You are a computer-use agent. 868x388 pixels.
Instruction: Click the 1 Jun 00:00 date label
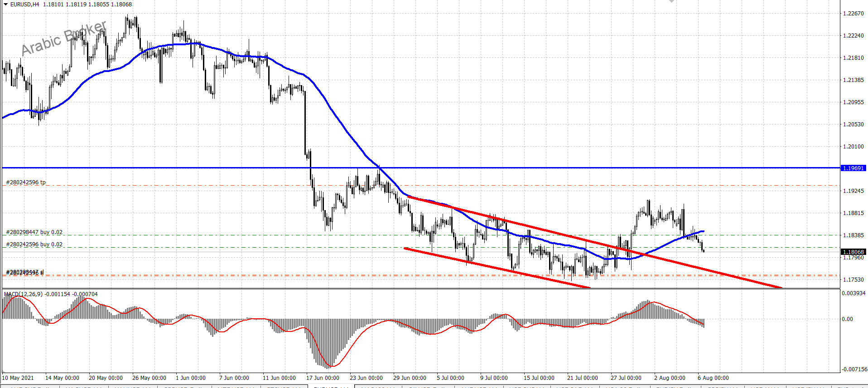[x=191, y=378]
